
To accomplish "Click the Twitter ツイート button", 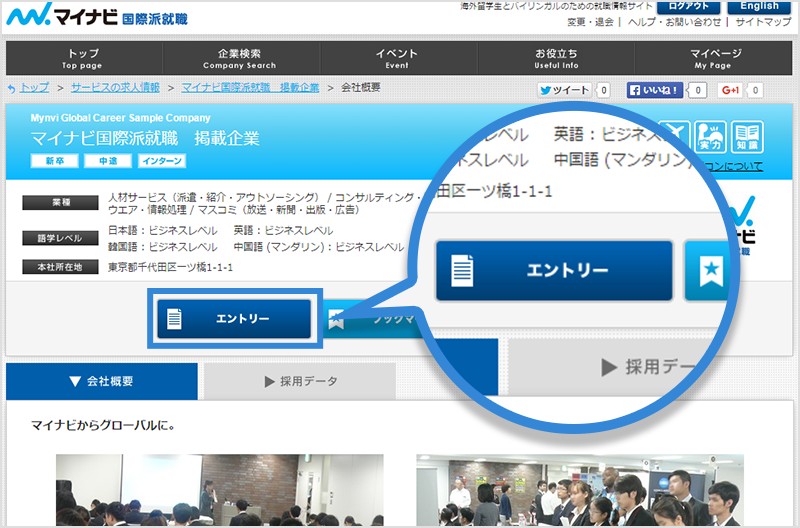I will coord(564,90).
